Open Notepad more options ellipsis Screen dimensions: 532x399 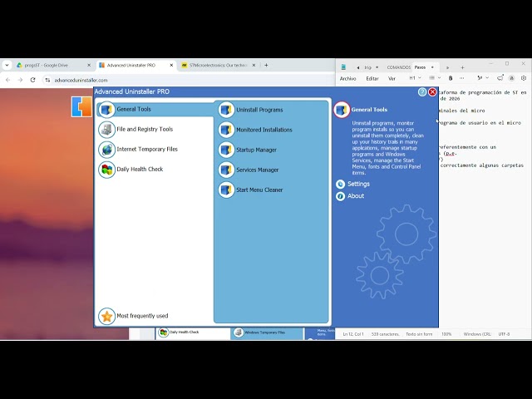click(x=462, y=78)
